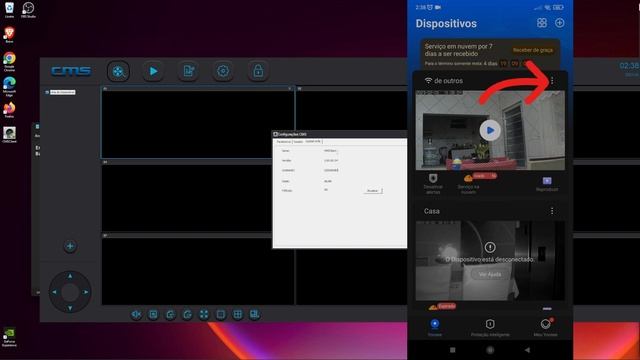Open the CMS log document icon
640x360 pixels.
(188, 71)
